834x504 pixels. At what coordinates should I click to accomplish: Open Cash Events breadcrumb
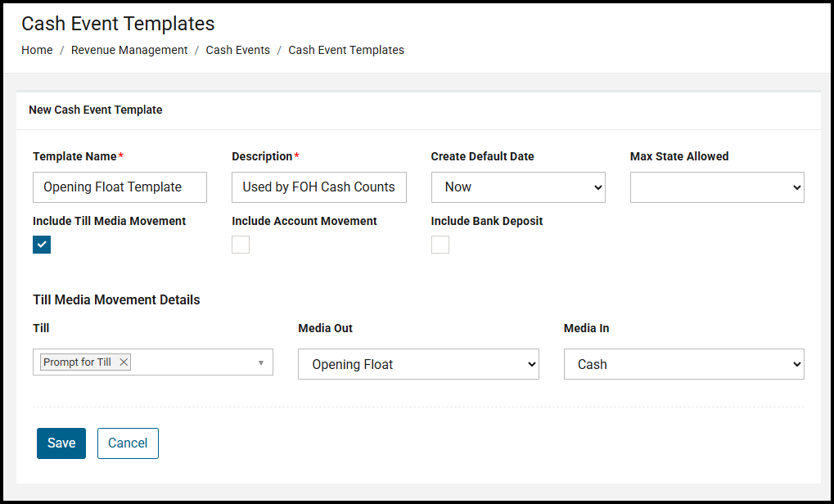(237, 50)
